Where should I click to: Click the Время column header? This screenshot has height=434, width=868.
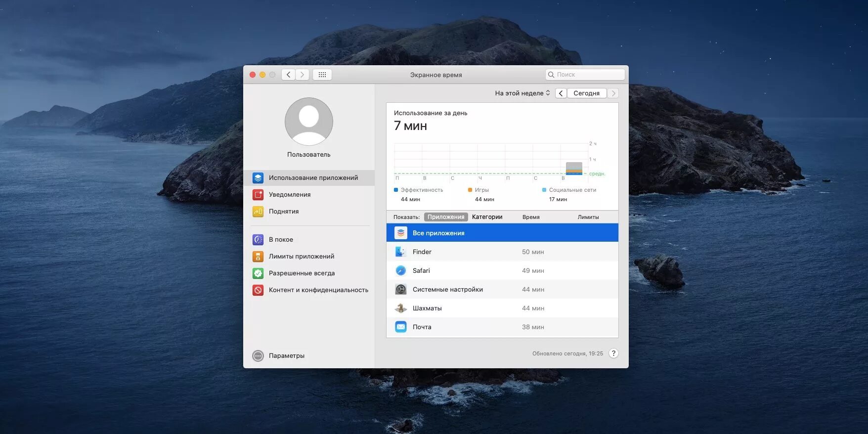click(531, 217)
